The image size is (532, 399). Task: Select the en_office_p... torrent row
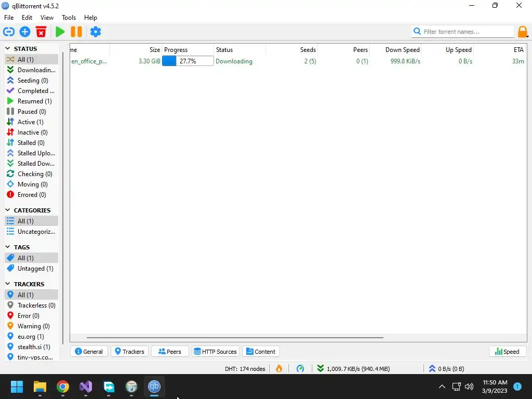(x=298, y=61)
